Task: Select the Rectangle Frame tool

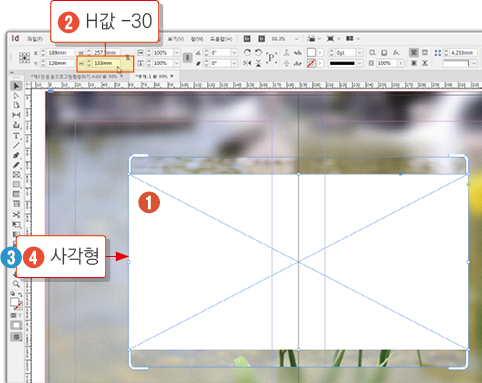Action: click(x=16, y=175)
